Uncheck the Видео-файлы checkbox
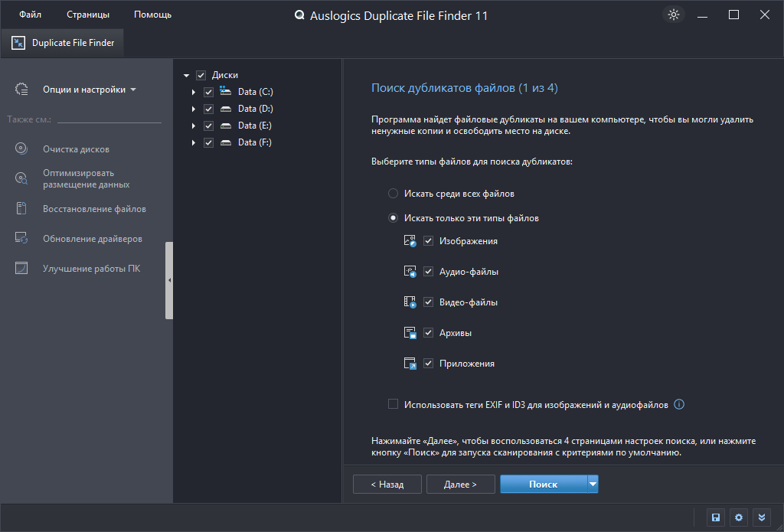The height and width of the screenshot is (532, 784). click(x=428, y=302)
